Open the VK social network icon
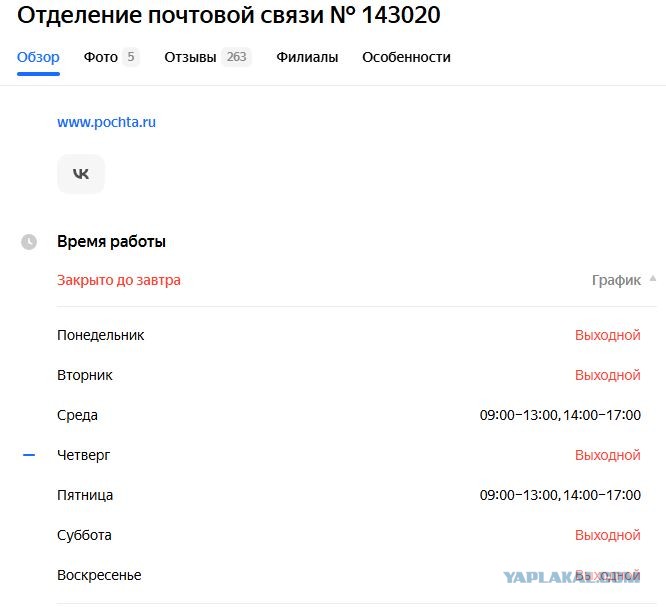 pyautogui.click(x=81, y=174)
